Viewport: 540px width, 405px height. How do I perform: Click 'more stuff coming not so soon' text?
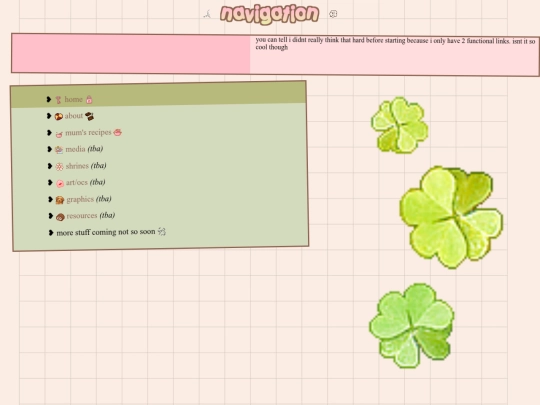pos(106,232)
